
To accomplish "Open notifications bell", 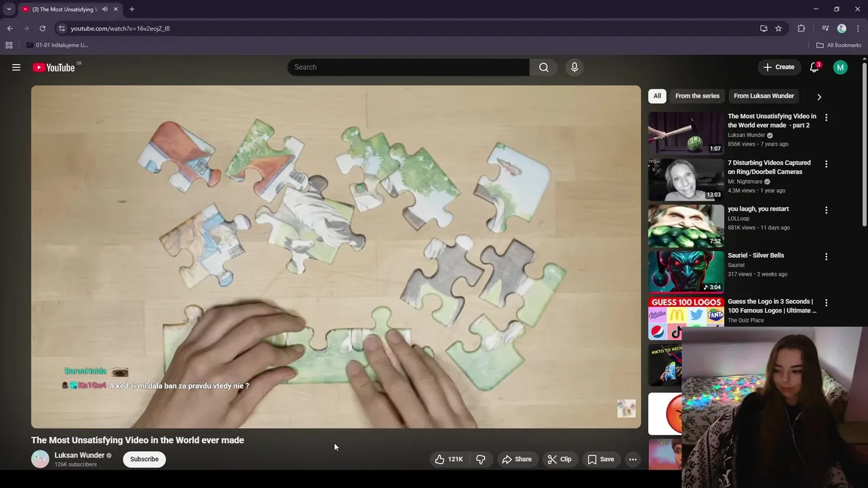I will [814, 67].
